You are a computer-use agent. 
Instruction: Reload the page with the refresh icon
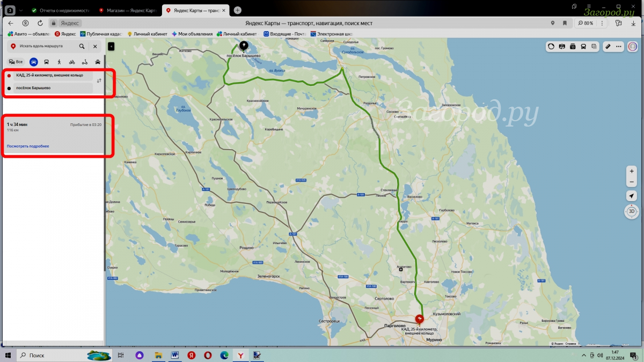tap(40, 23)
